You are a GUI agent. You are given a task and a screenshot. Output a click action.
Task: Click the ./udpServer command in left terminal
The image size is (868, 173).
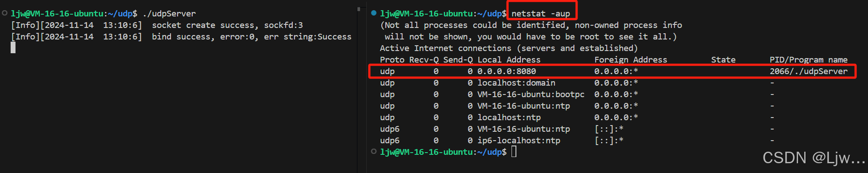coord(169,14)
